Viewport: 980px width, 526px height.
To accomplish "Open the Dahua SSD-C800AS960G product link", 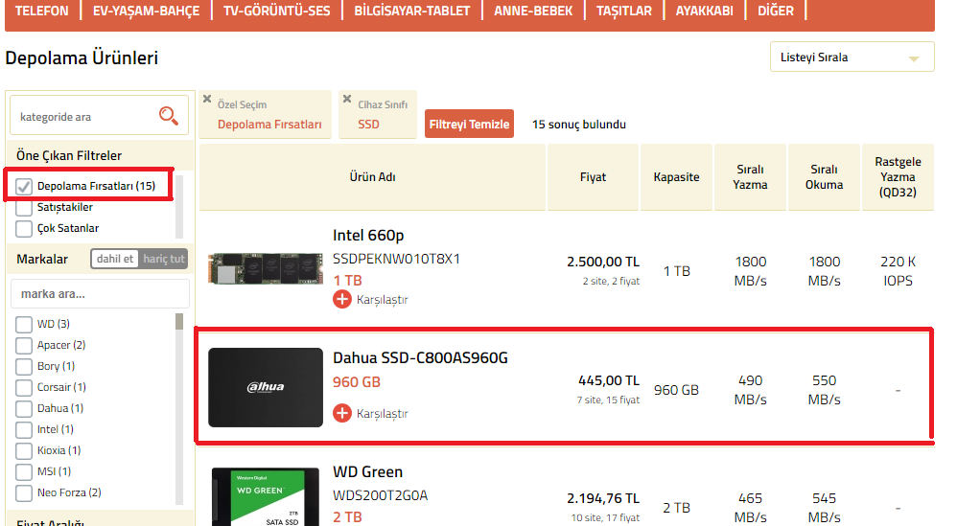I will [420, 358].
